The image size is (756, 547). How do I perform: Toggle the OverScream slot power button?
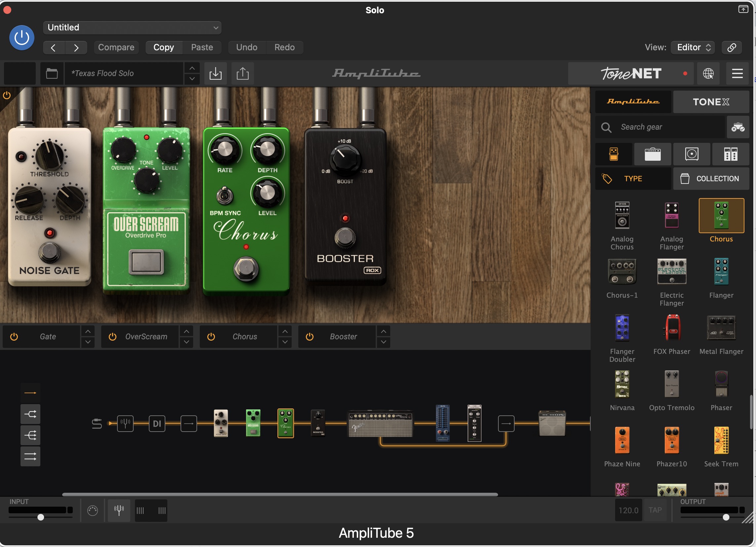(x=113, y=337)
